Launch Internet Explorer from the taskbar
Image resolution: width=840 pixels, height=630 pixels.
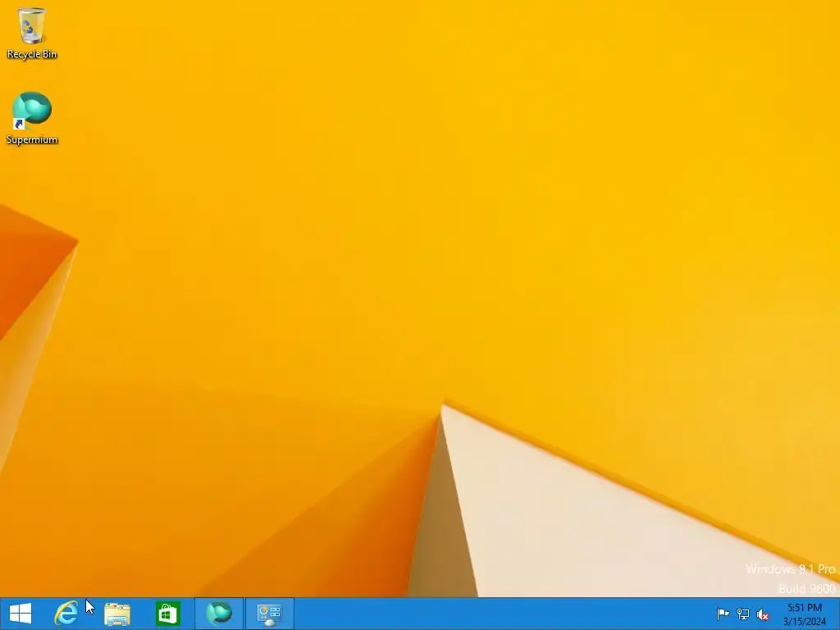tap(66, 614)
